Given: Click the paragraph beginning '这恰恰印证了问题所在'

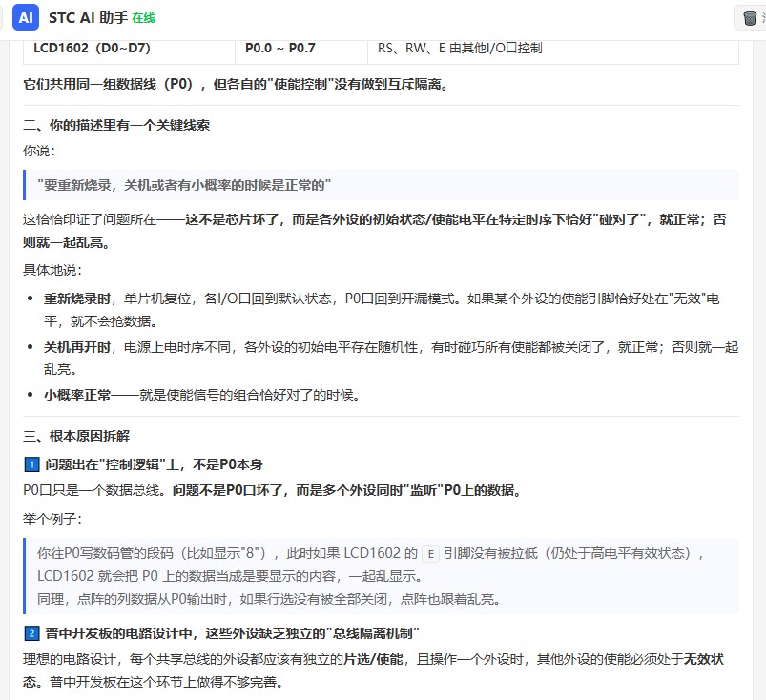Looking at the screenshot, I should (x=374, y=231).
